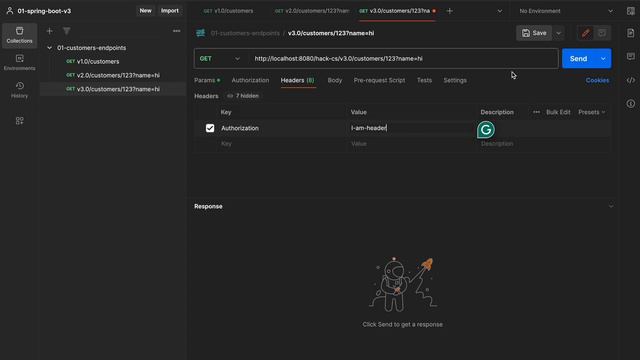
Task: Click the empty Description placeholder cell
Action: pyautogui.click(x=543, y=144)
